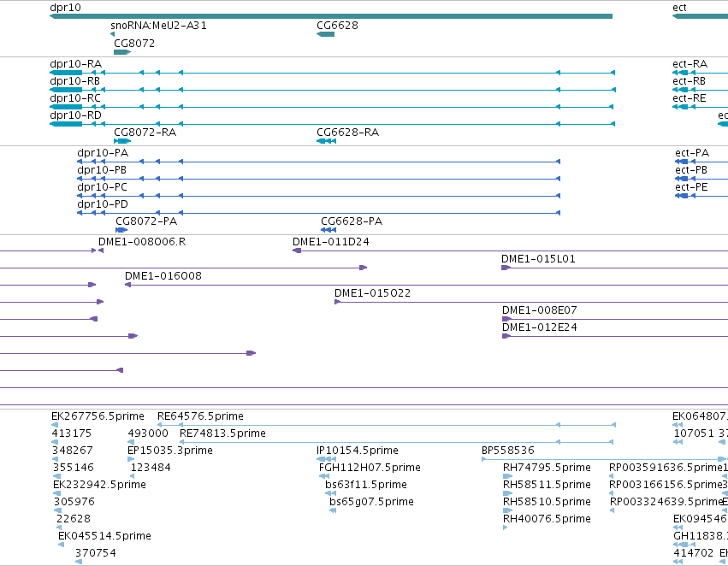Select ect-RB transcript label

click(689, 81)
